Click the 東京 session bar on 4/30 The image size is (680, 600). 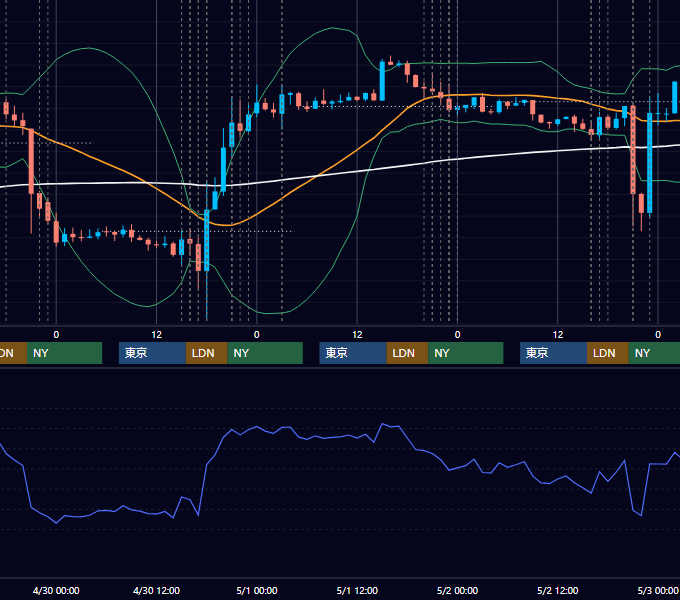[153, 353]
